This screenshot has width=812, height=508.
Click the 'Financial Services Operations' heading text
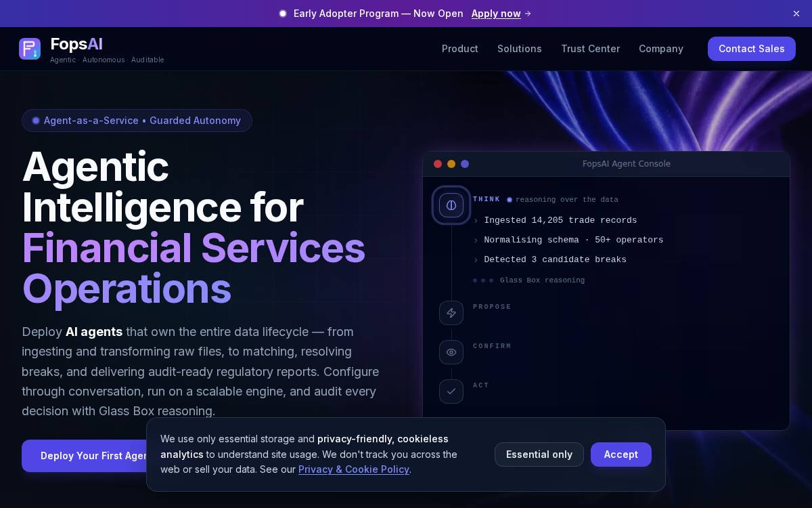click(x=194, y=268)
